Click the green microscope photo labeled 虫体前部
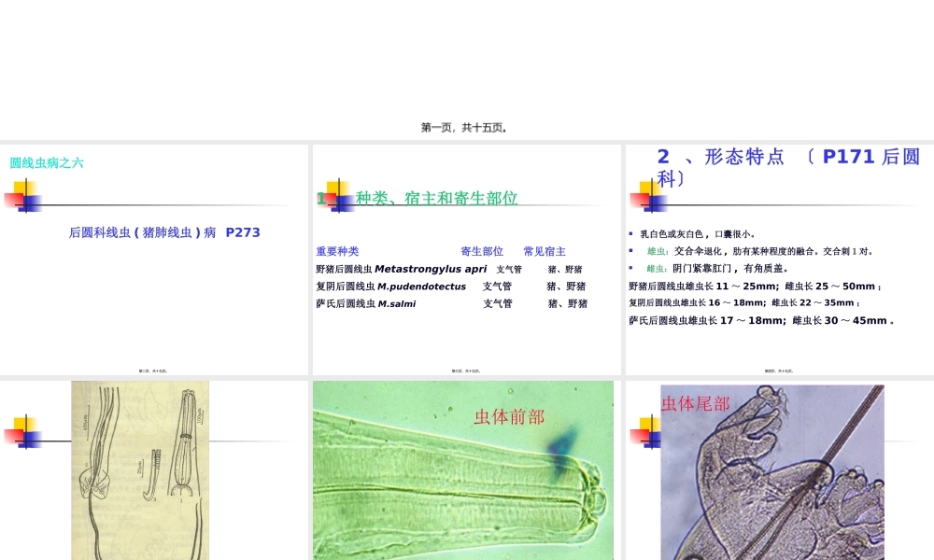934x560 pixels. pyautogui.click(x=462, y=471)
